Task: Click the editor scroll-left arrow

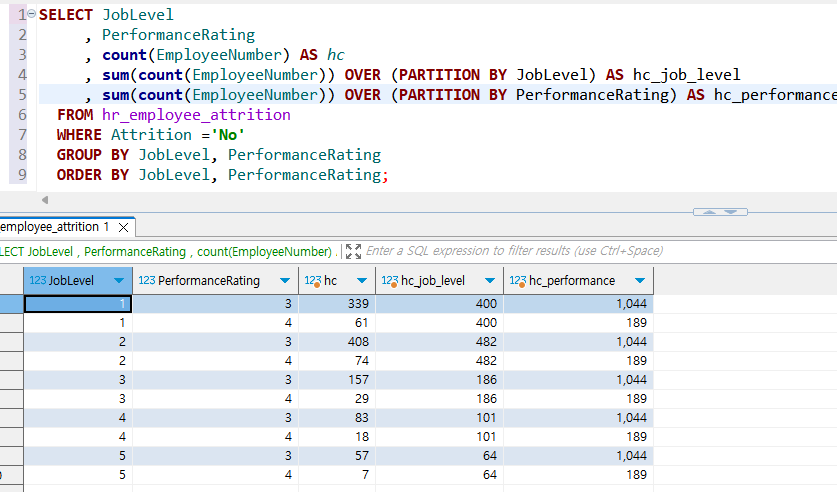Action: (45, 200)
